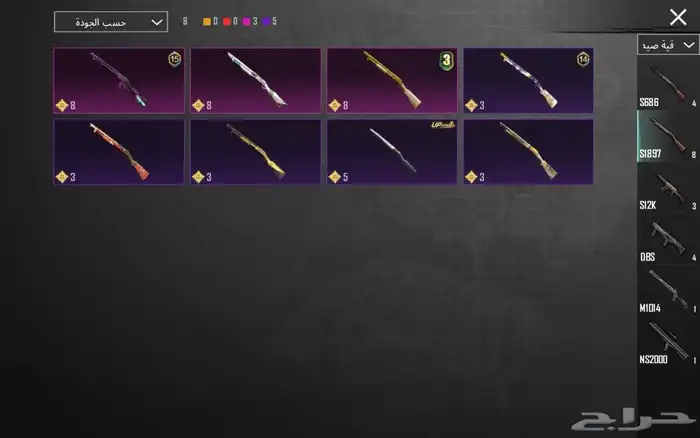
Task: Click the chevron arrow in quality dropdown
Action: pos(157,22)
